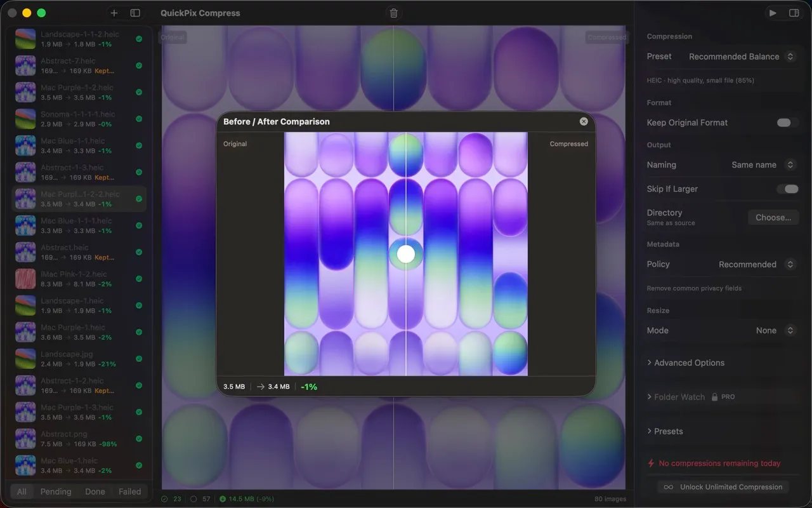Select the Abstract-1-2.heic file name
Screen dimensions: 812x508
72,380
